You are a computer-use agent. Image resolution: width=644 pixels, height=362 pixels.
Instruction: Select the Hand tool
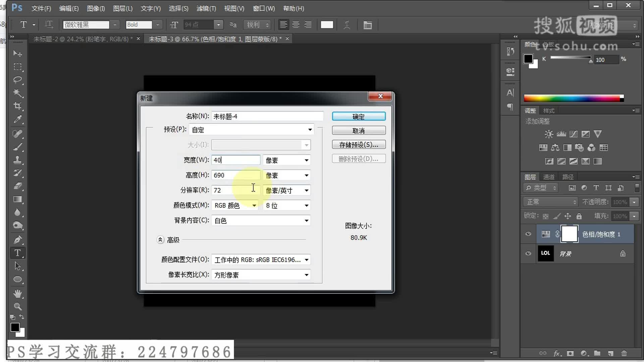pyautogui.click(x=18, y=294)
